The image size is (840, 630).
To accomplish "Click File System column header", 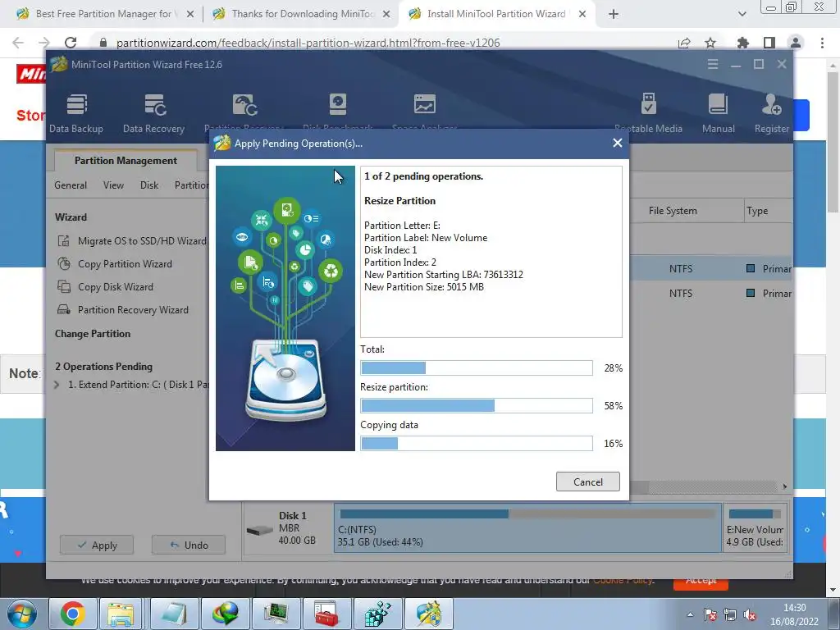I will coord(673,211).
